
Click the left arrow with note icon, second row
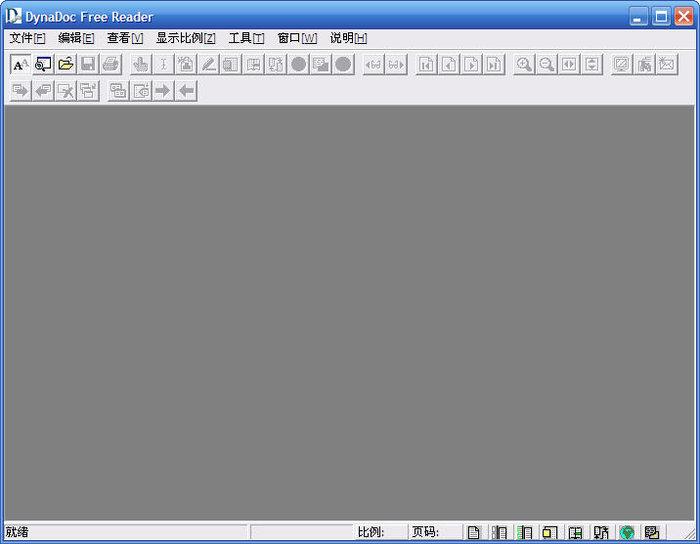point(43,91)
